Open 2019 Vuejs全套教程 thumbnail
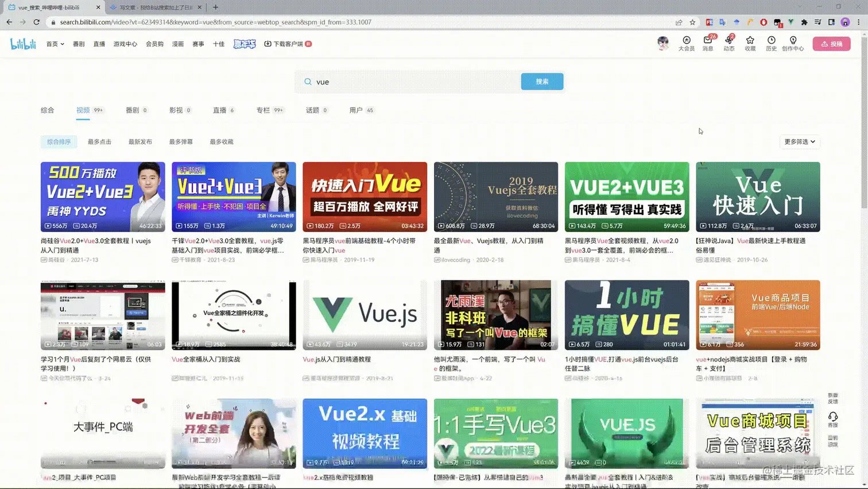The image size is (868, 489). (x=496, y=197)
